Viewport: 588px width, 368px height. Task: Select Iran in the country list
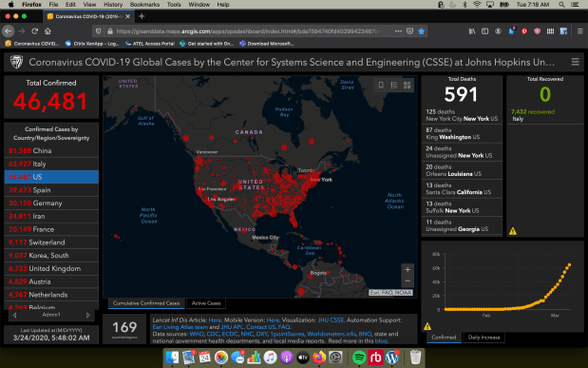(51, 216)
